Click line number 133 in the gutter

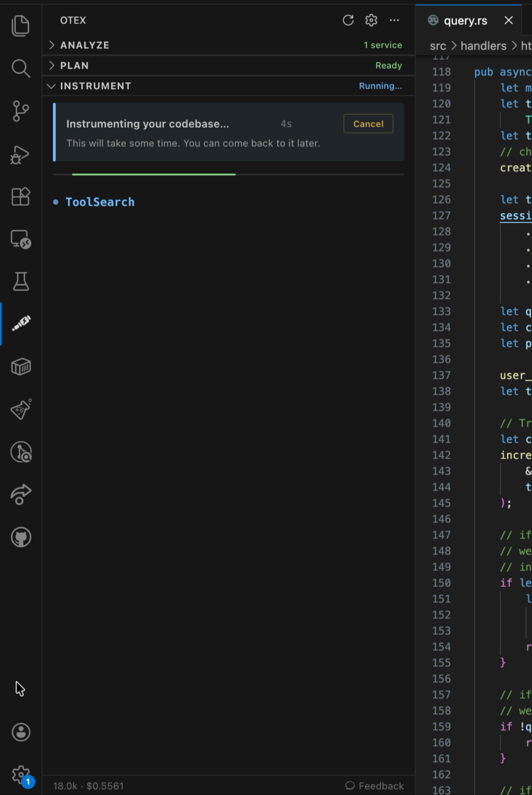pyautogui.click(x=442, y=311)
